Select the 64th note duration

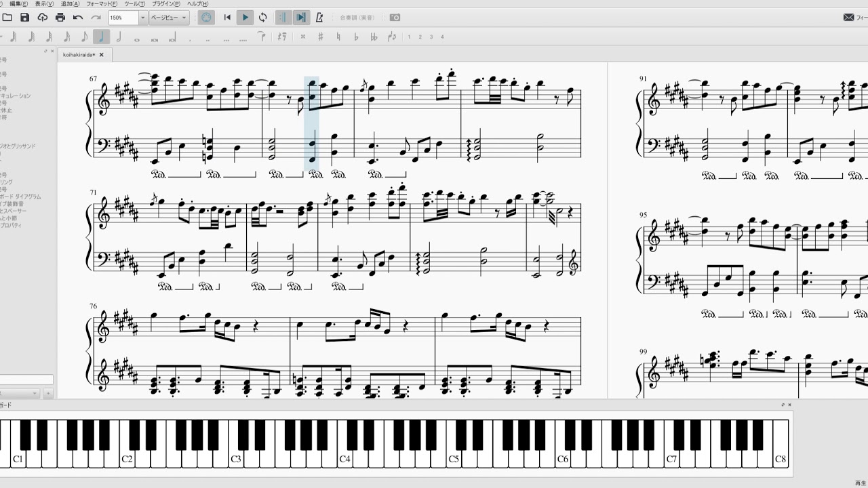coord(31,37)
